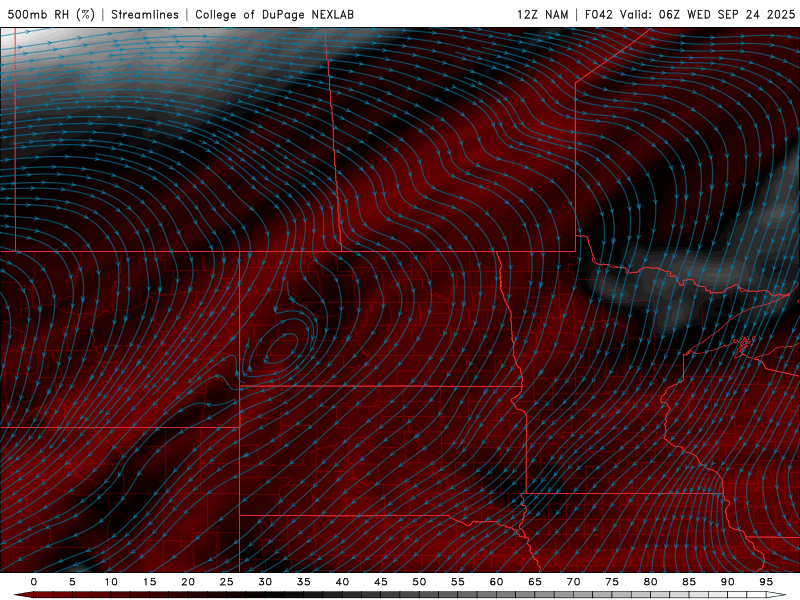Click the "Streamlines" label in the header
Image resolution: width=800 pixels, height=600 pixels.
(145, 14)
